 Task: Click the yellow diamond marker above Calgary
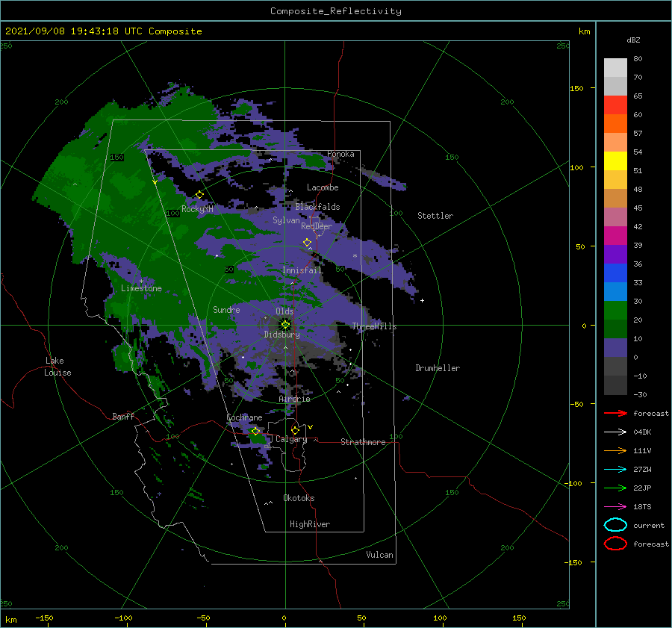[x=295, y=430]
